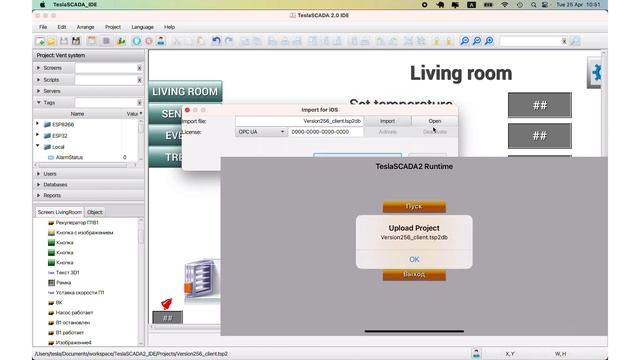Open the Edit menu
640x360 pixels.
pyautogui.click(x=62, y=27)
